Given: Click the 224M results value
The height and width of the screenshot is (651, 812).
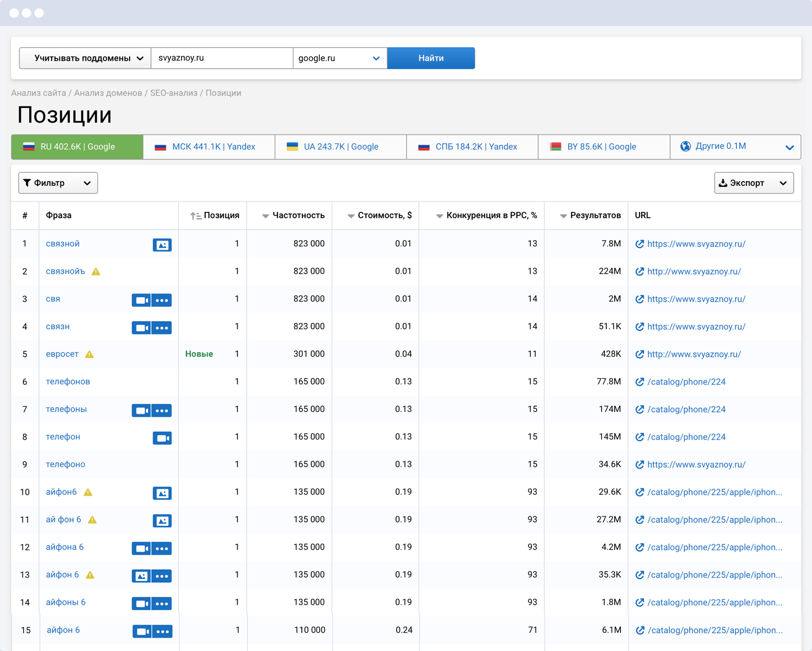Looking at the screenshot, I should [610, 271].
